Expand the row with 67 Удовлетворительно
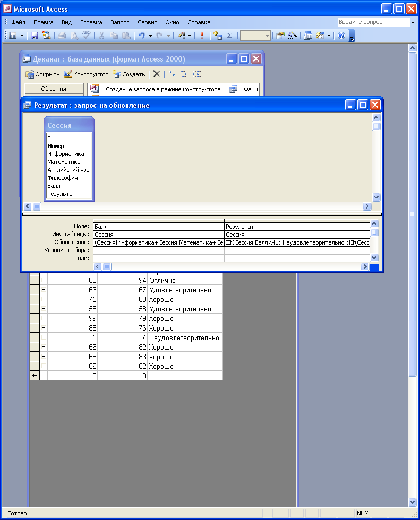Viewport: 420px width, 520px height. 44,290
